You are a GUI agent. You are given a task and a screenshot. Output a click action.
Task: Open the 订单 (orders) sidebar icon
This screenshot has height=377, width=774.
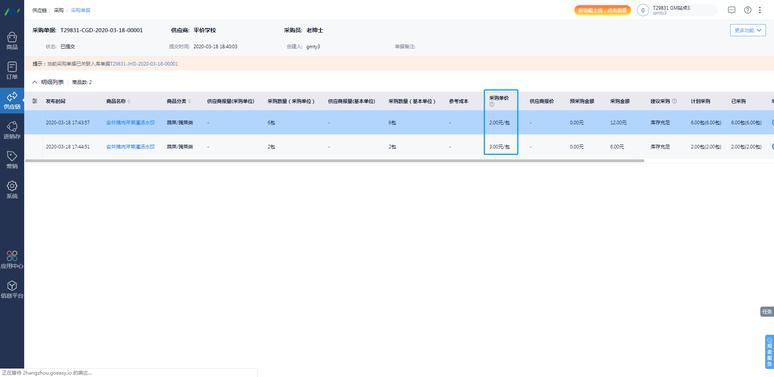[x=12, y=71]
